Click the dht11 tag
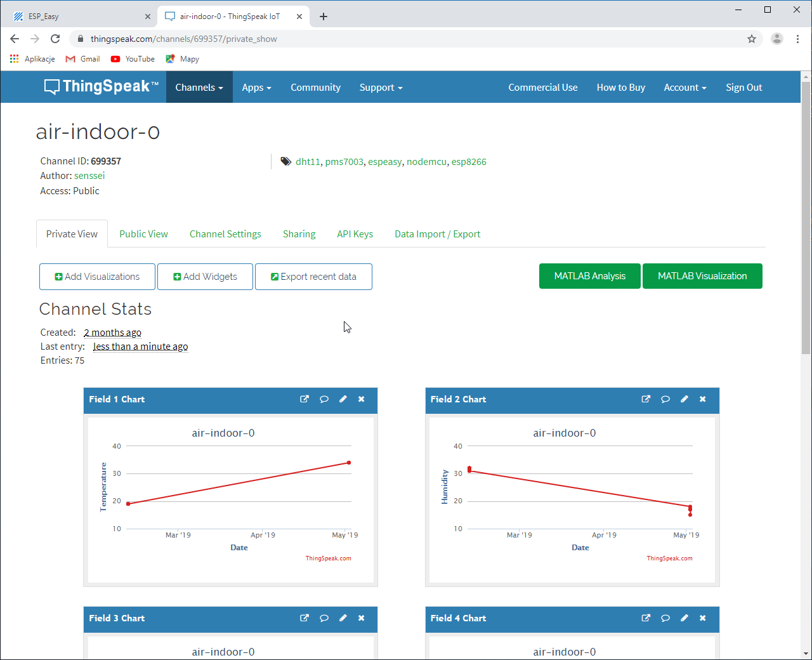 click(308, 162)
